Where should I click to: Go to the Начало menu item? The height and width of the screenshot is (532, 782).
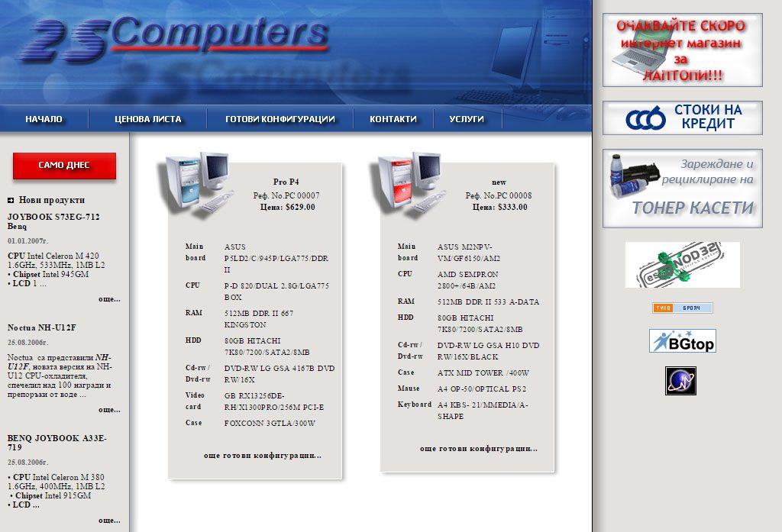44,119
